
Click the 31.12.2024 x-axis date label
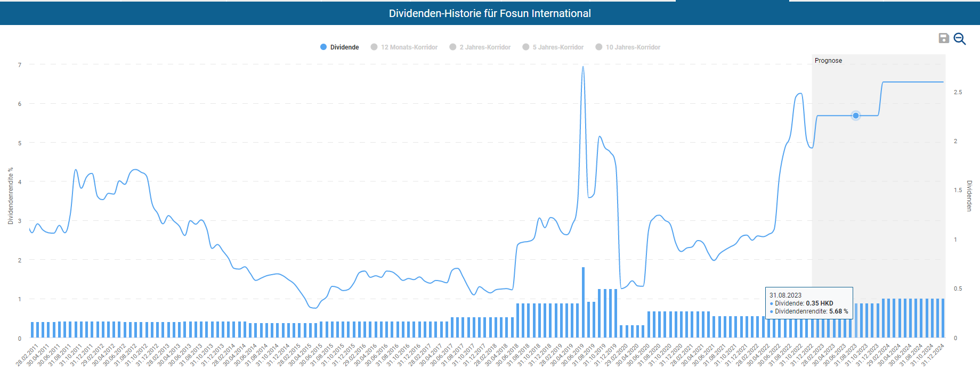pos(933,355)
